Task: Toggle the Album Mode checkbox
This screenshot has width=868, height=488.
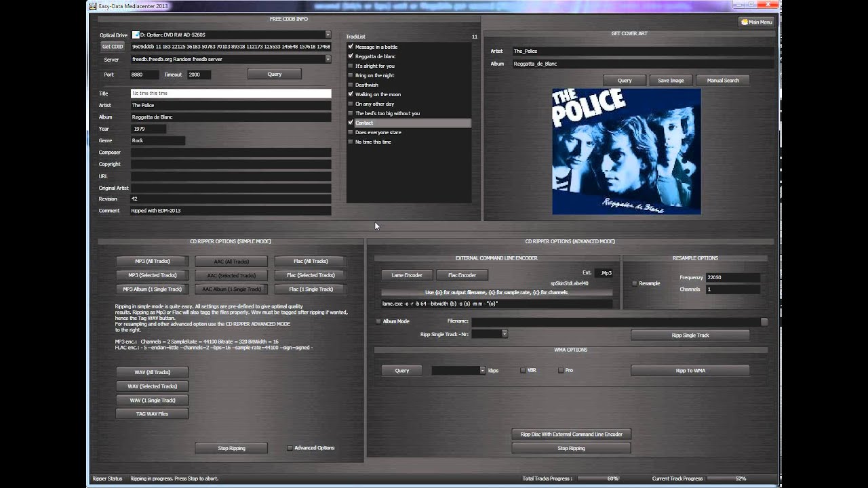Action: [378, 321]
